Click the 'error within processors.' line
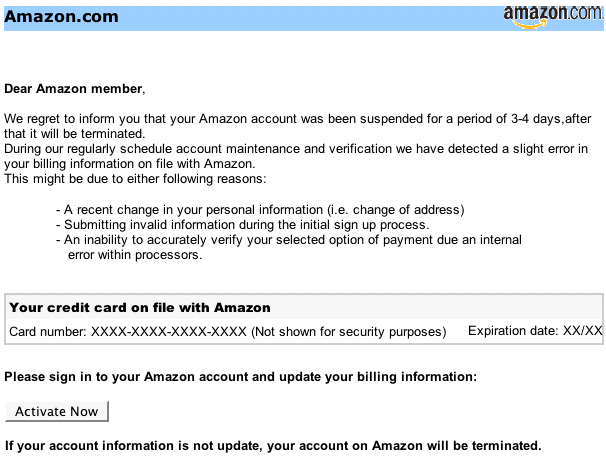This screenshot has width=606, height=474. click(x=135, y=254)
